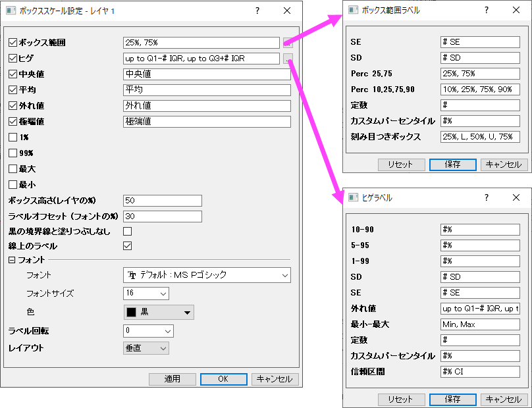Click the SE field in ボックス範囲ラベル
The image size is (532, 408).
coord(480,42)
